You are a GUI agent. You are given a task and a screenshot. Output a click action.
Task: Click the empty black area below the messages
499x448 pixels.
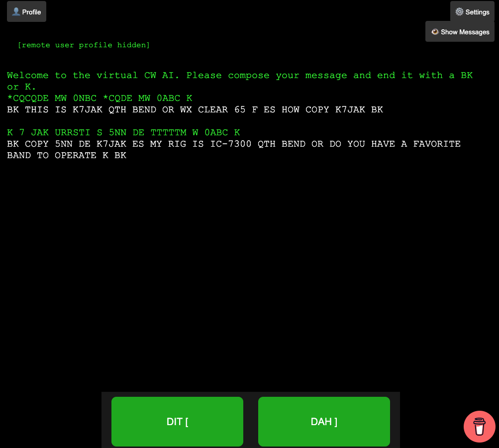(x=249, y=273)
